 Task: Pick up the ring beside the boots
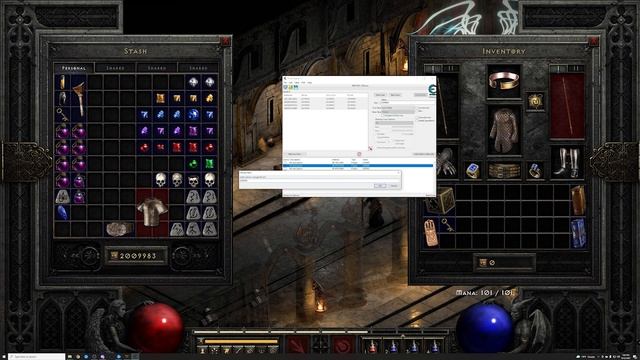535,171
